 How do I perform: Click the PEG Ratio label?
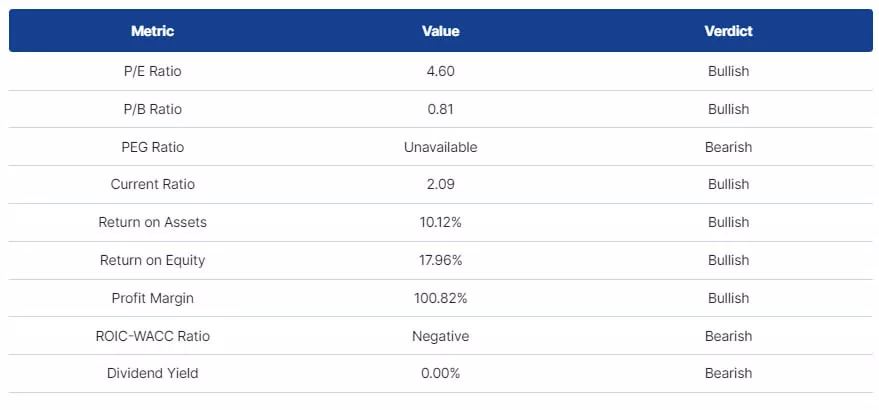coord(152,147)
